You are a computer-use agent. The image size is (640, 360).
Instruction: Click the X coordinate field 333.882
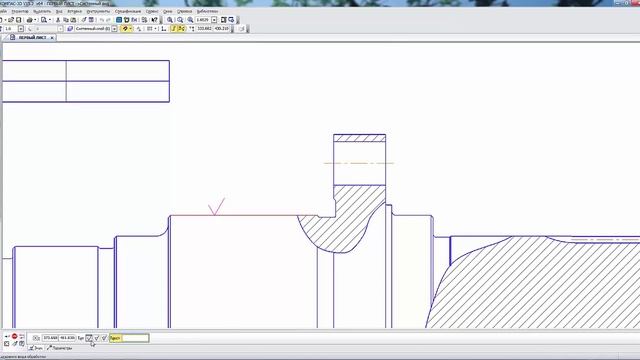[204, 29]
